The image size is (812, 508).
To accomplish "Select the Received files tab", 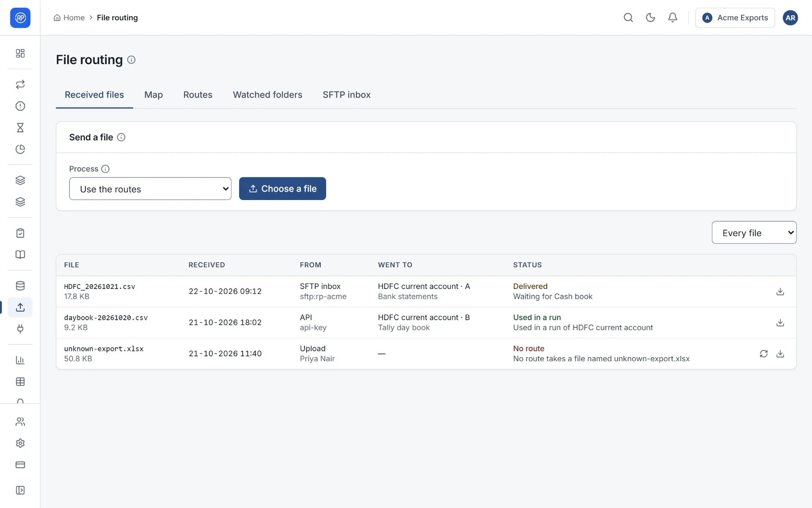I will (x=94, y=95).
